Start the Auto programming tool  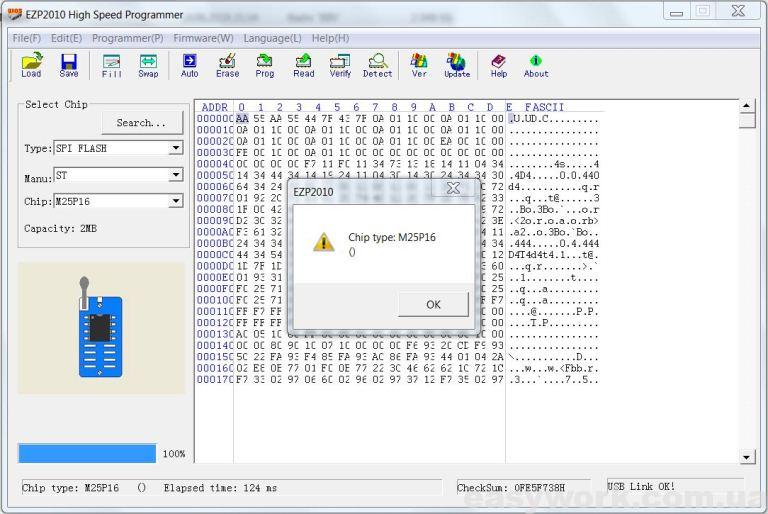point(190,65)
